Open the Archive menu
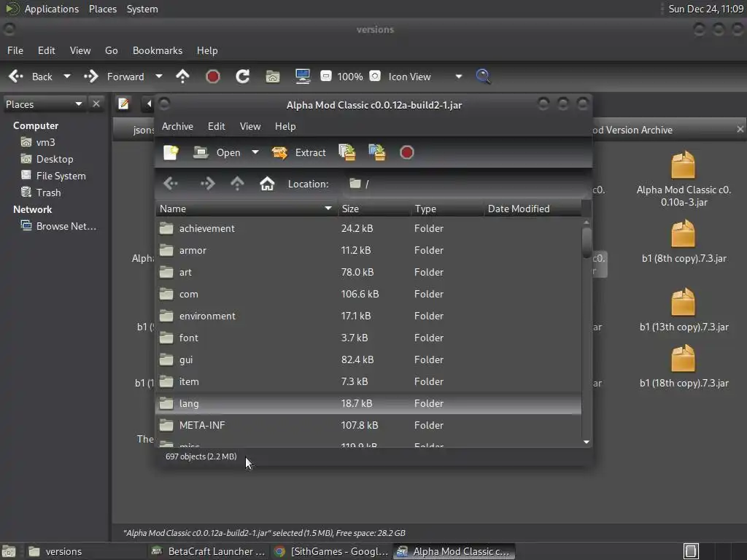 point(177,126)
